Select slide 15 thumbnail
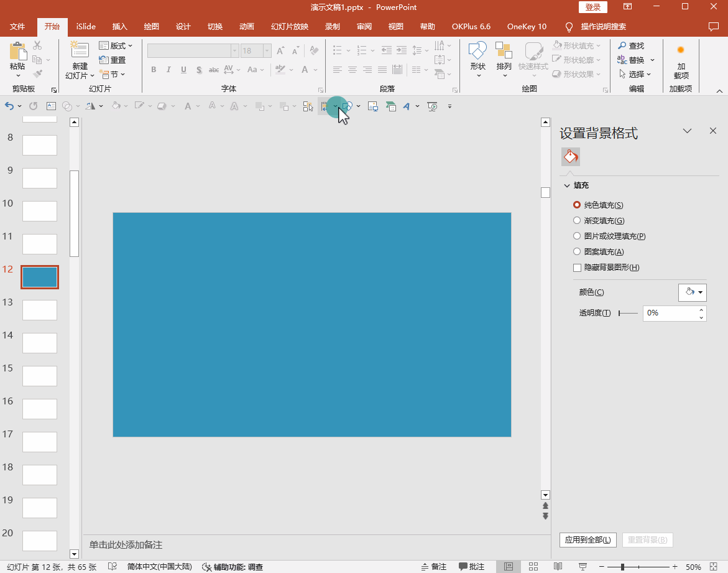 (x=40, y=376)
